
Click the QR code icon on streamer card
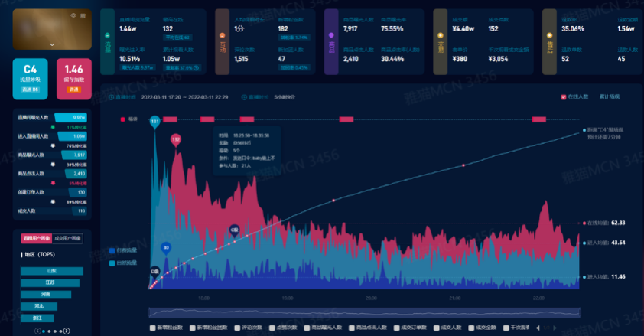pos(83,15)
